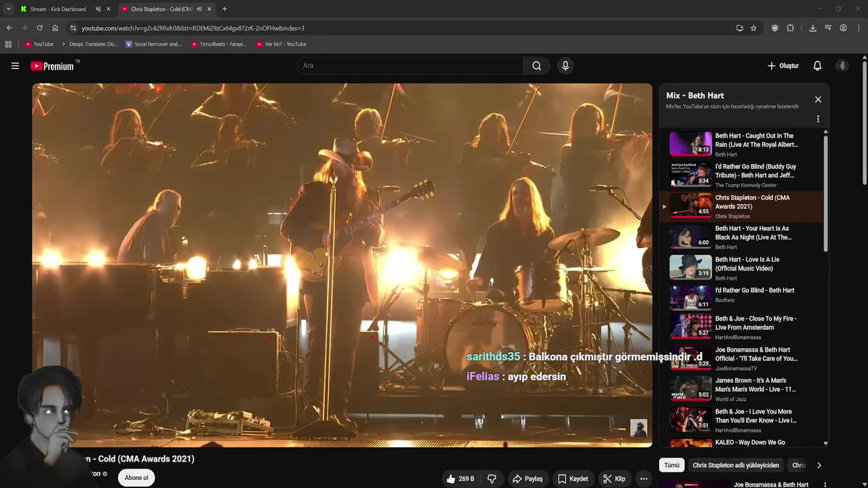This screenshot has height=488, width=868.
Task: View site information icon in address bar
Action: coord(73,28)
